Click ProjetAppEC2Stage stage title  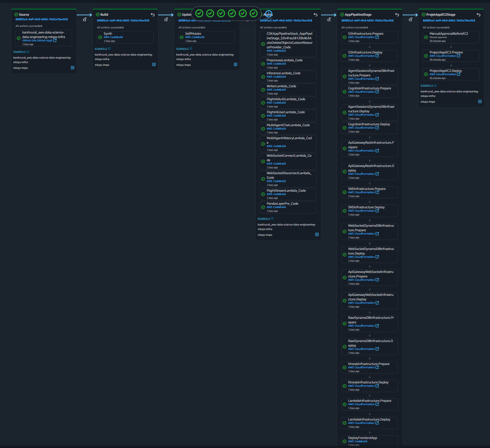tap(441, 14)
